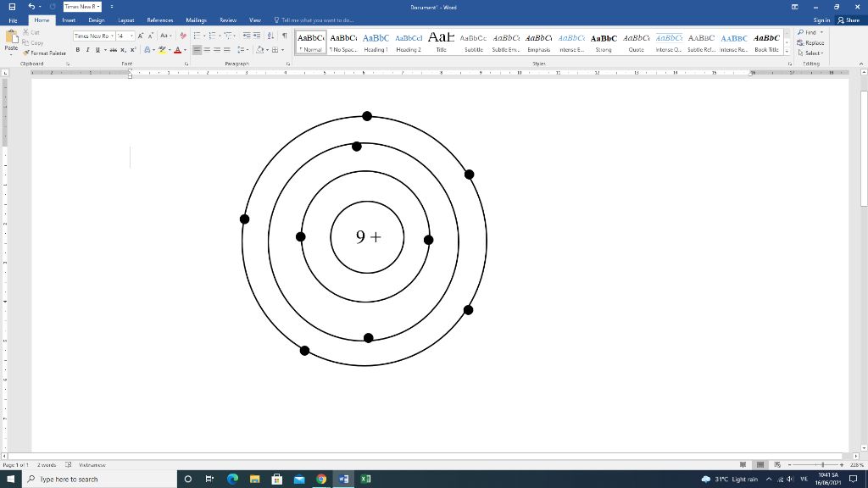
Task: Pick the red font color button
Action: click(177, 50)
